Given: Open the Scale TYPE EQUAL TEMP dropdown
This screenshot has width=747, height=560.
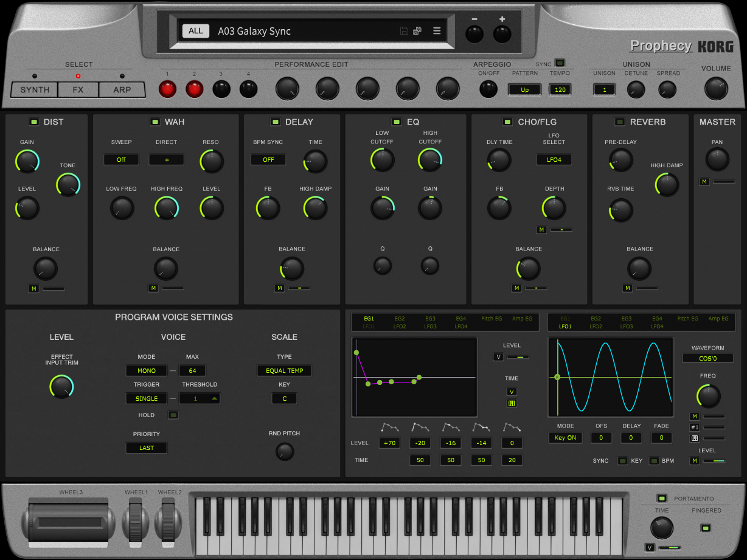Looking at the screenshot, I should pos(284,370).
